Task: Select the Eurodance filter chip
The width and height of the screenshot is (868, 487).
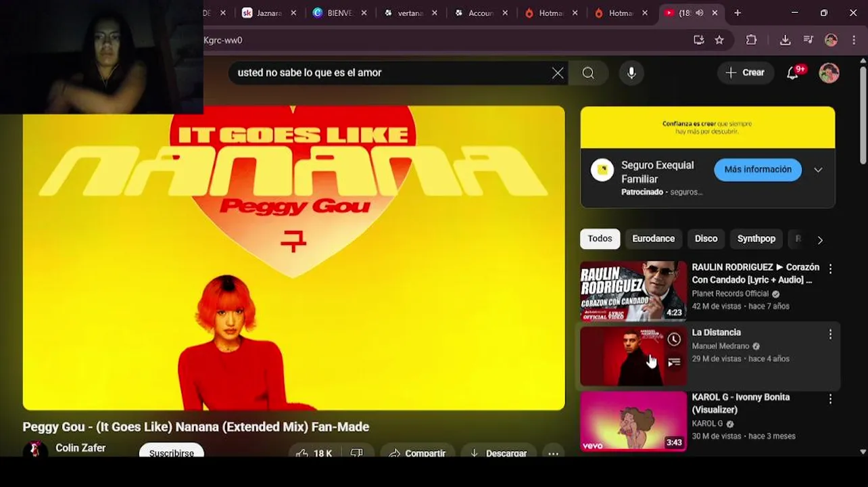Action: point(653,239)
